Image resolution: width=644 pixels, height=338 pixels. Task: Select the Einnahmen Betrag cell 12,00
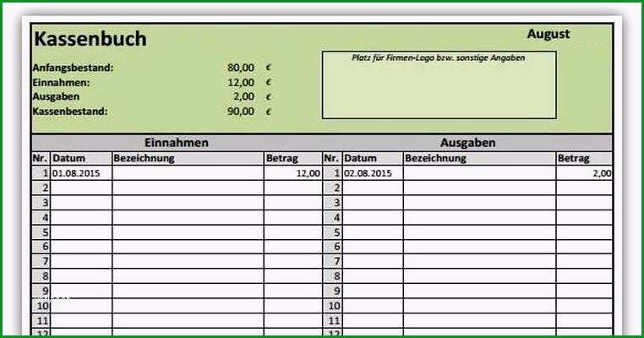point(292,173)
